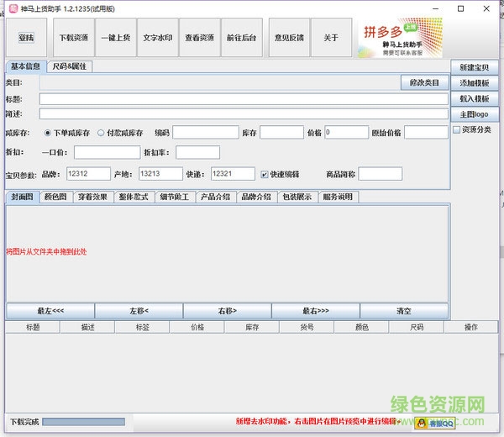Select the 产品介绍 tab

click(215, 197)
